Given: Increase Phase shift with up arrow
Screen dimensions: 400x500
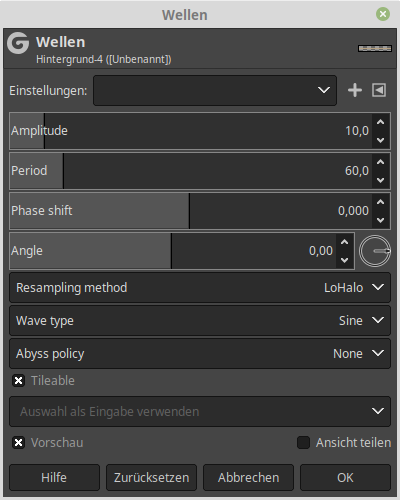Looking at the screenshot, I should (380, 202).
